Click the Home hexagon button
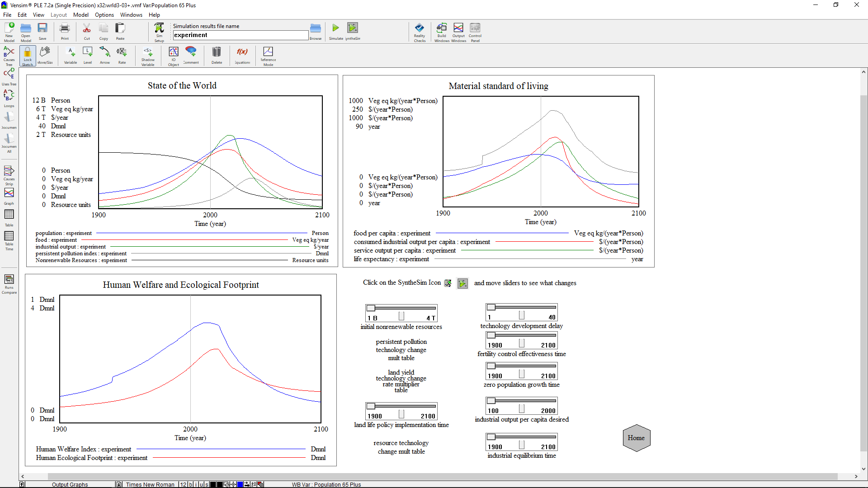Screen dimensions: 868x488 point(636,438)
